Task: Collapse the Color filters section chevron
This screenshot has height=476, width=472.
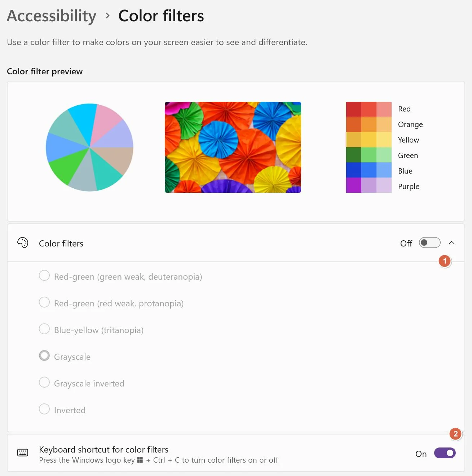Action: click(x=451, y=243)
